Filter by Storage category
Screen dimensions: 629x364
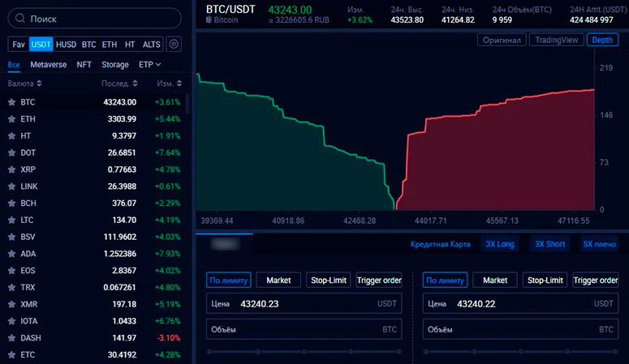click(115, 65)
